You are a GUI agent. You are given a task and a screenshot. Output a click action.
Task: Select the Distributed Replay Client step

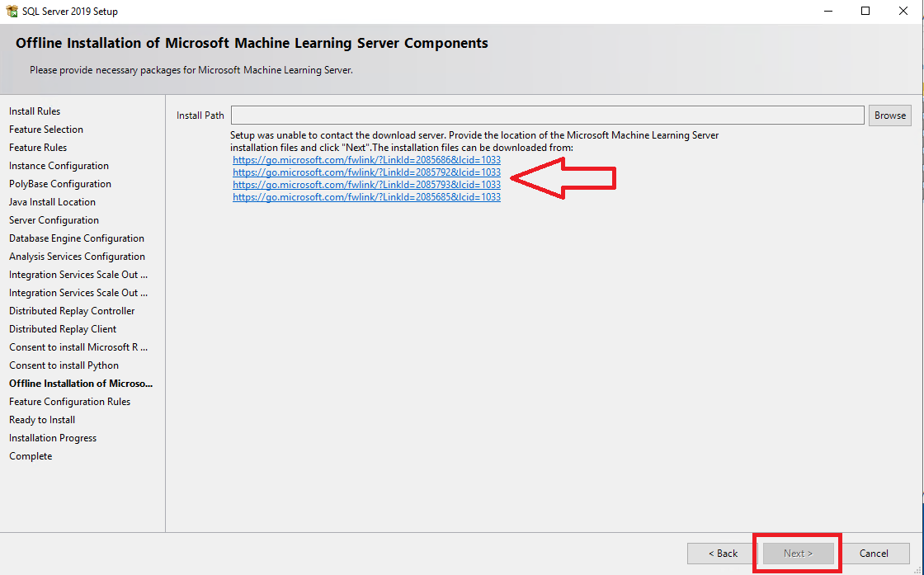[x=63, y=329]
